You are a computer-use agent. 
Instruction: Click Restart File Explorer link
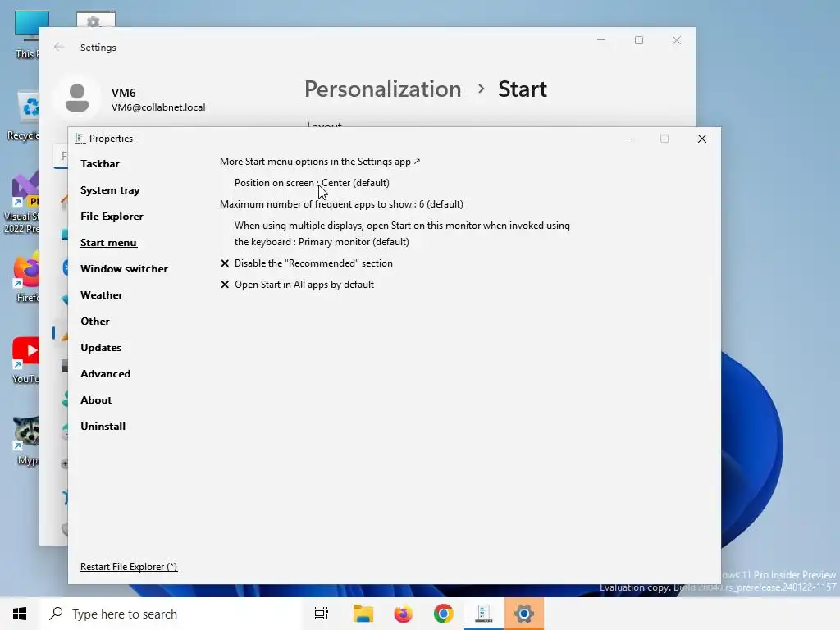(129, 567)
